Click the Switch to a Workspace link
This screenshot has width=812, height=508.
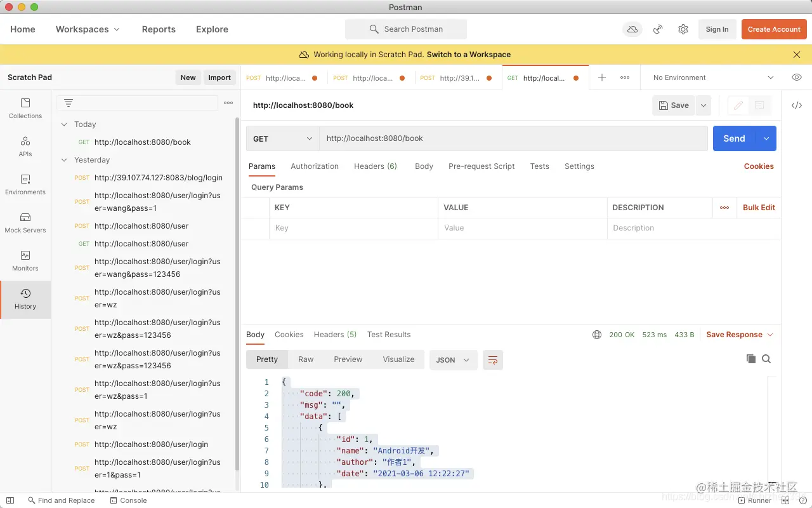[x=469, y=55]
